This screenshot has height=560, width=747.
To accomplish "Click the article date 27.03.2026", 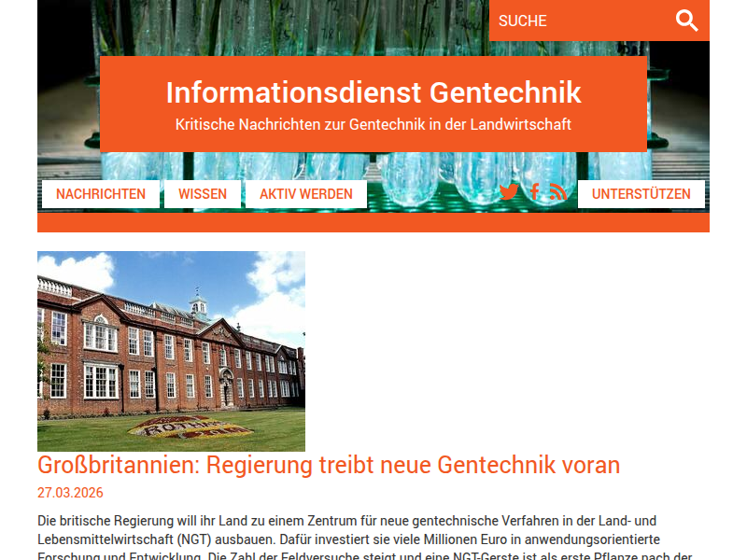I will pos(70,493).
